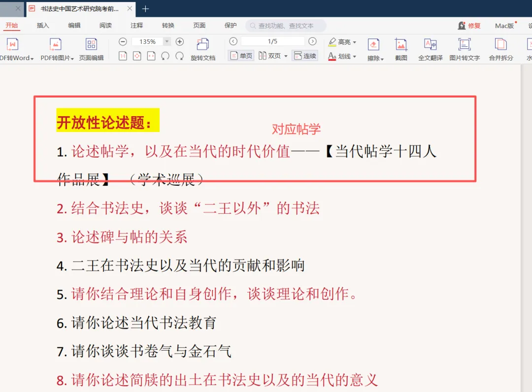Click line 7 书卷气与金石气 text

(x=144, y=351)
